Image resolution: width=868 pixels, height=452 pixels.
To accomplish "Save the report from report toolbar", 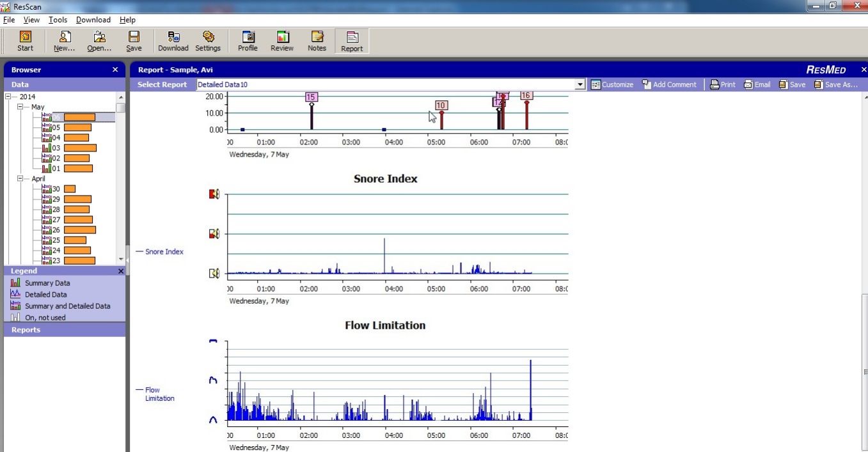I will coord(792,84).
